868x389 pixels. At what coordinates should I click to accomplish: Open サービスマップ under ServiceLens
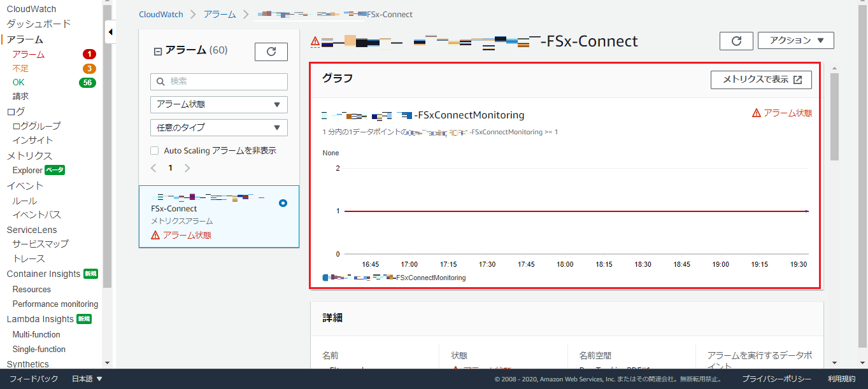[40, 244]
